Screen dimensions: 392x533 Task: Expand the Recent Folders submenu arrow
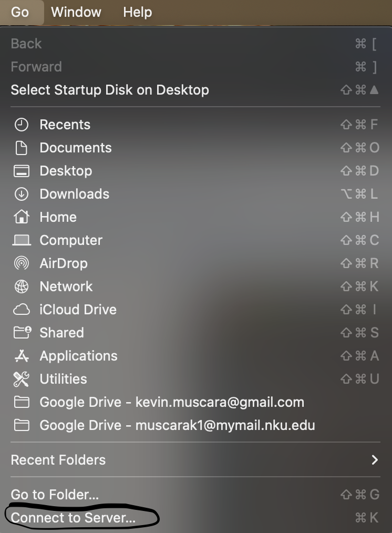point(375,460)
